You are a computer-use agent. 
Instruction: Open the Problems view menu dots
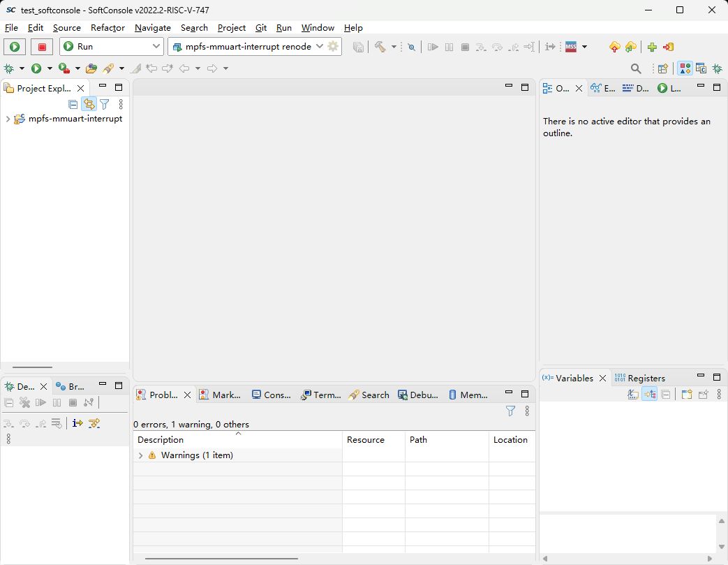coord(527,411)
